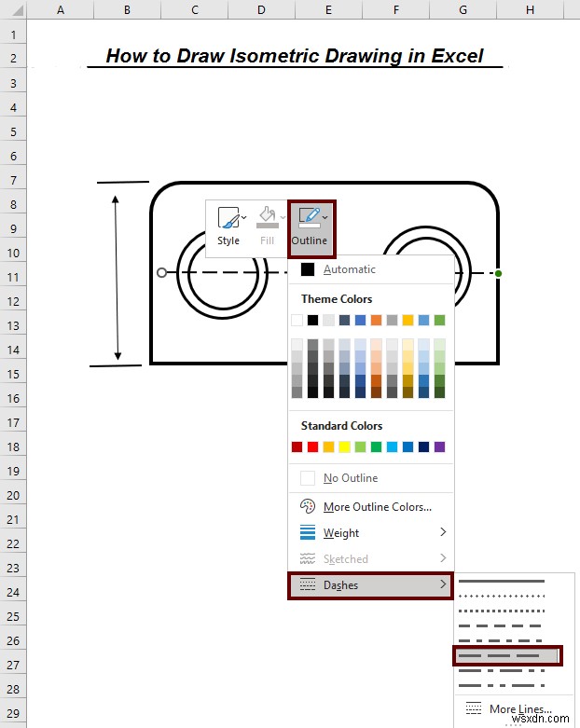Viewport: 580px width, 728px height.
Task: Click the Standard Colors heading
Action: coord(341,426)
